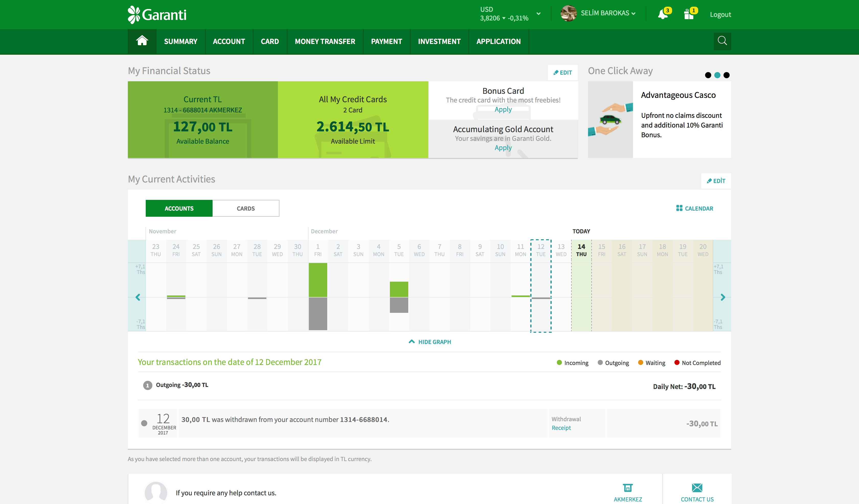Switch to the CARDS tab
This screenshot has height=504, width=859.
click(246, 208)
